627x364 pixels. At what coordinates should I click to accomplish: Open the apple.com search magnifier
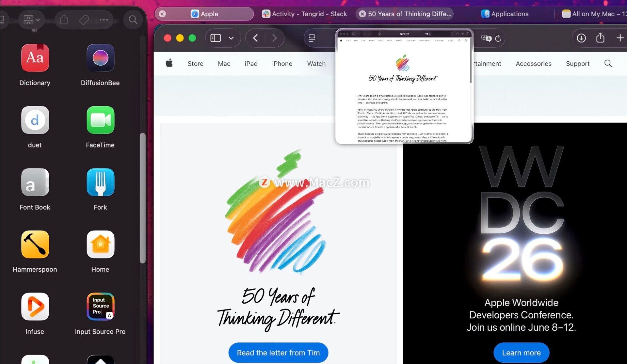pos(608,63)
